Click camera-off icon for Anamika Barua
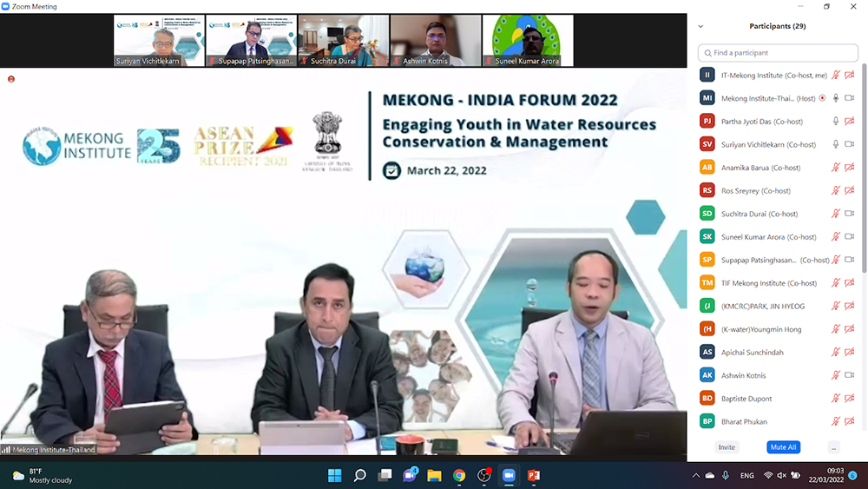Screen dimensions: 868x489 pyautogui.click(x=849, y=168)
